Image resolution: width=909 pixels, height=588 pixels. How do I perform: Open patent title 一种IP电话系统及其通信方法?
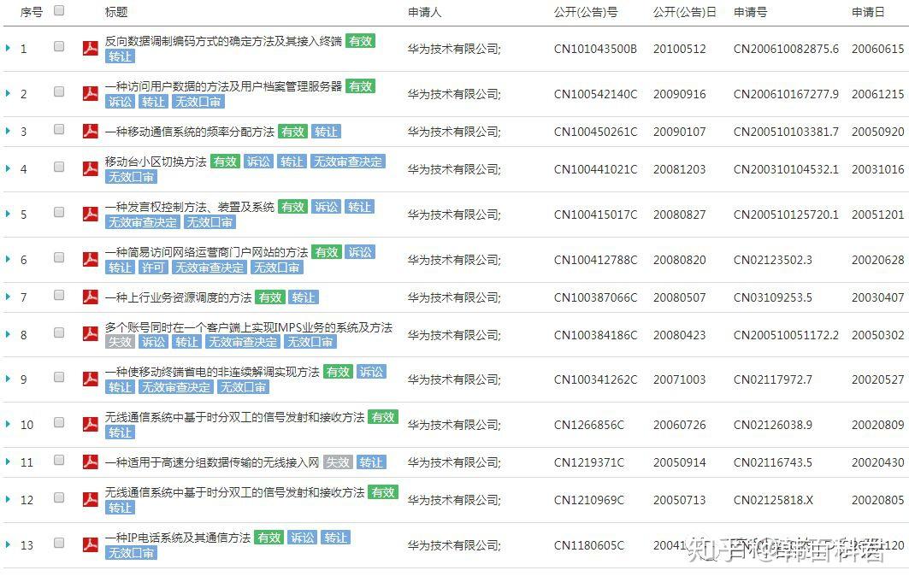(177, 538)
